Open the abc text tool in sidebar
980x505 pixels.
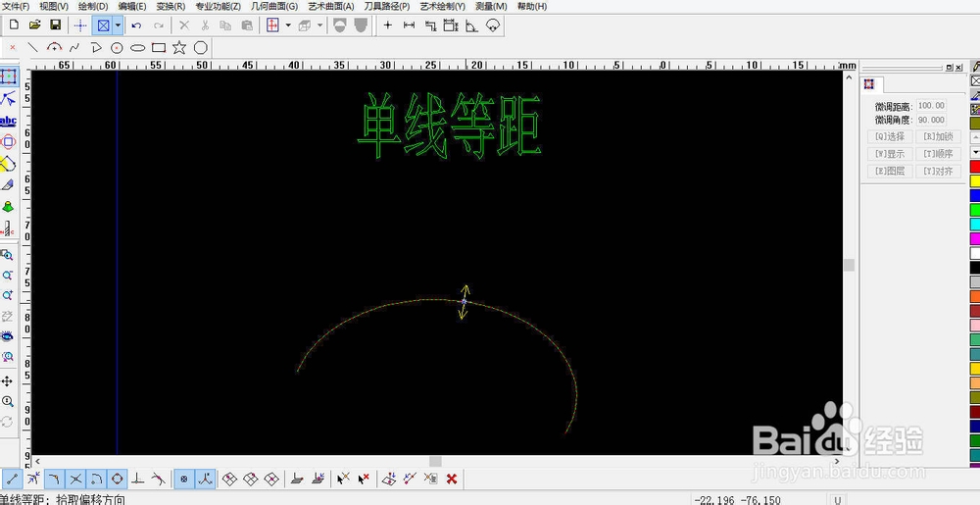tap(8, 120)
